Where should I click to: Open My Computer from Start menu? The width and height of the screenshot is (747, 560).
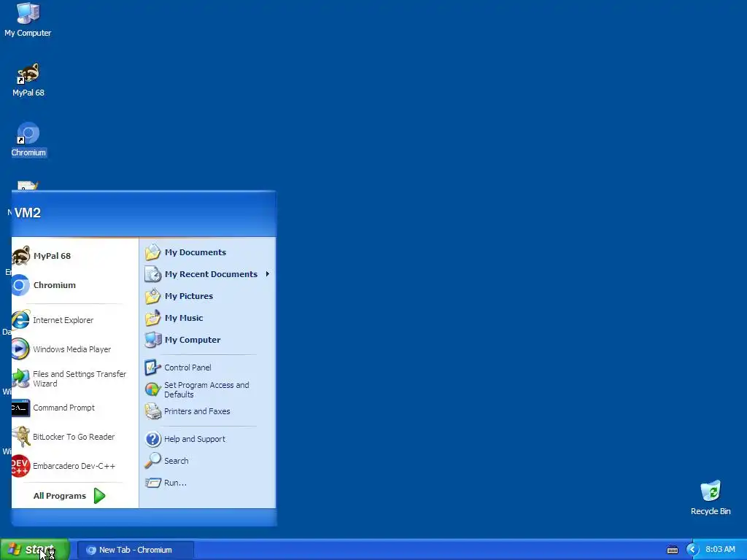[208, 340]
